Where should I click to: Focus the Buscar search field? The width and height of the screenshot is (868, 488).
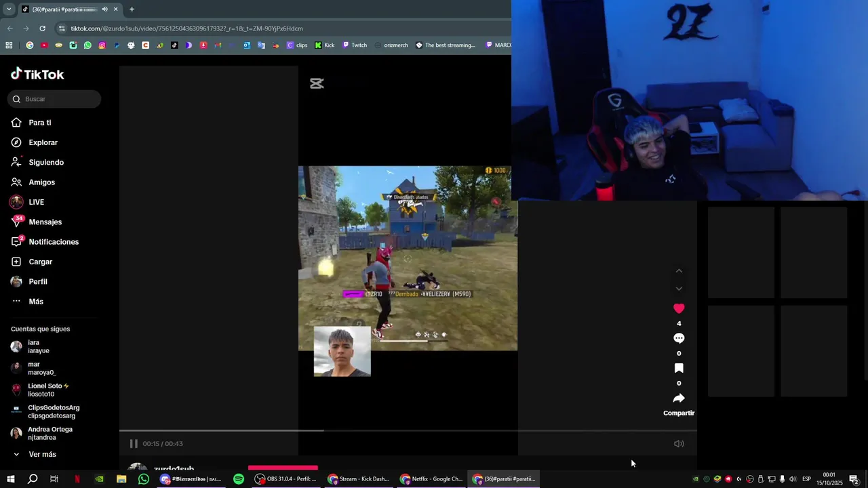(54, 99)
